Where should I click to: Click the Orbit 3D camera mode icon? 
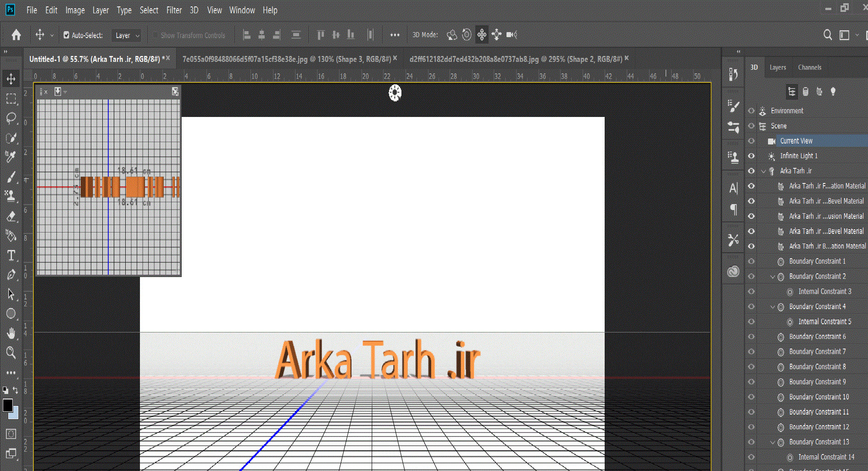pos(452,35)
